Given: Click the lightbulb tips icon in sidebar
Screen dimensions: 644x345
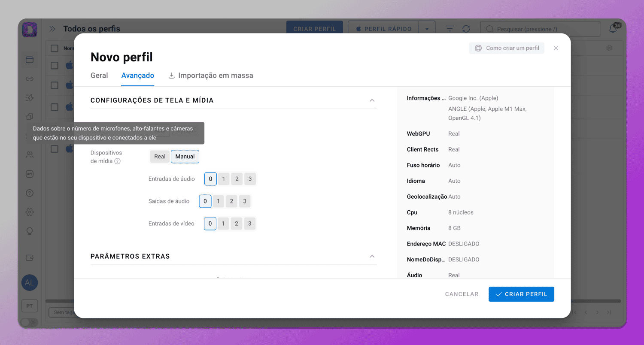Looking at the screenshot, I should click(30, 231).
